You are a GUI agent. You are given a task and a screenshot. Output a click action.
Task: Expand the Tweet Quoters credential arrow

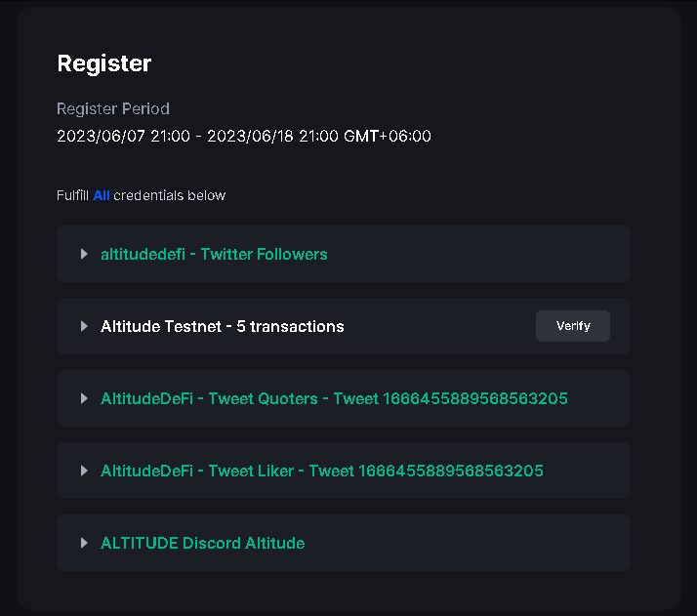(84, 398)
